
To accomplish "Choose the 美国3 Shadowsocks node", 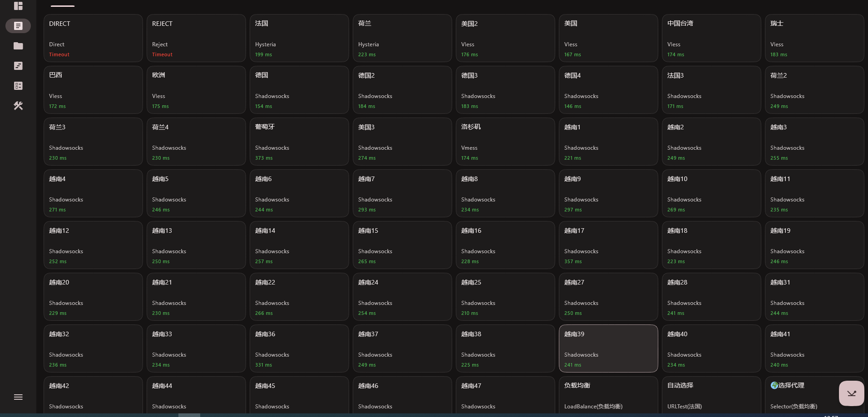I will (402, 142).
